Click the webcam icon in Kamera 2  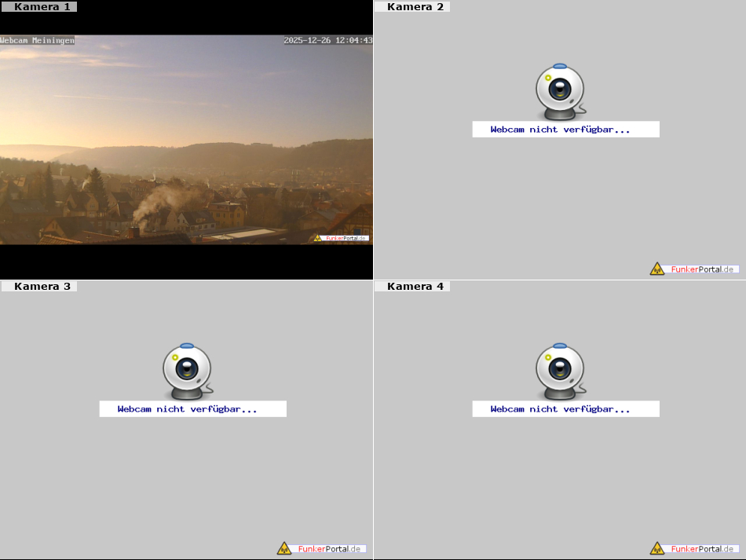pos(560,90)
